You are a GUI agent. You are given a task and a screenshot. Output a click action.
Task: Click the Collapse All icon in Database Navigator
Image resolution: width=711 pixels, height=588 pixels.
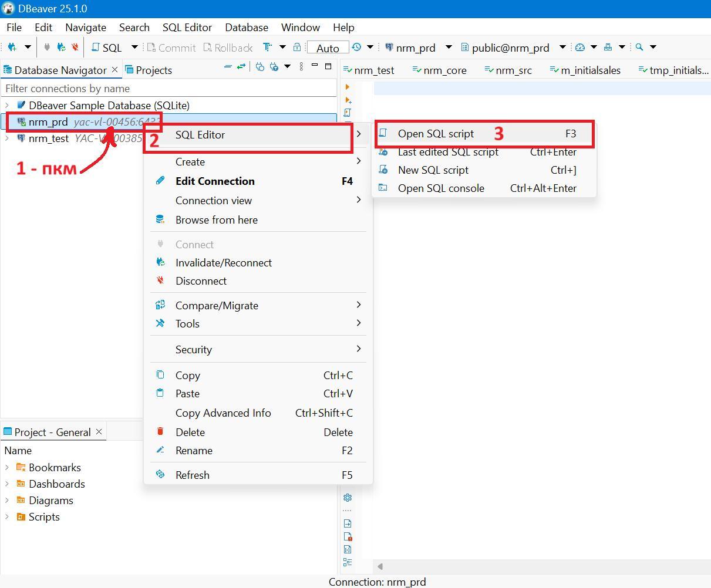click(228, 67)
